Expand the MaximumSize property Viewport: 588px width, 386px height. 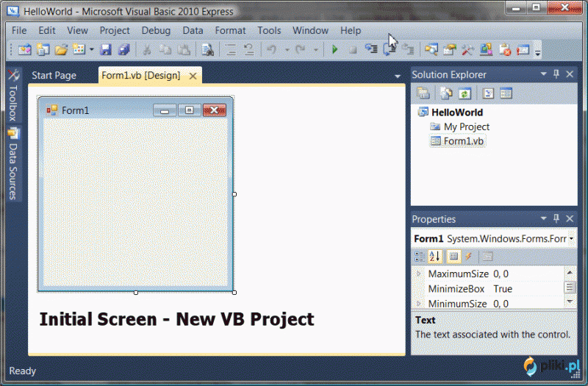419,274
